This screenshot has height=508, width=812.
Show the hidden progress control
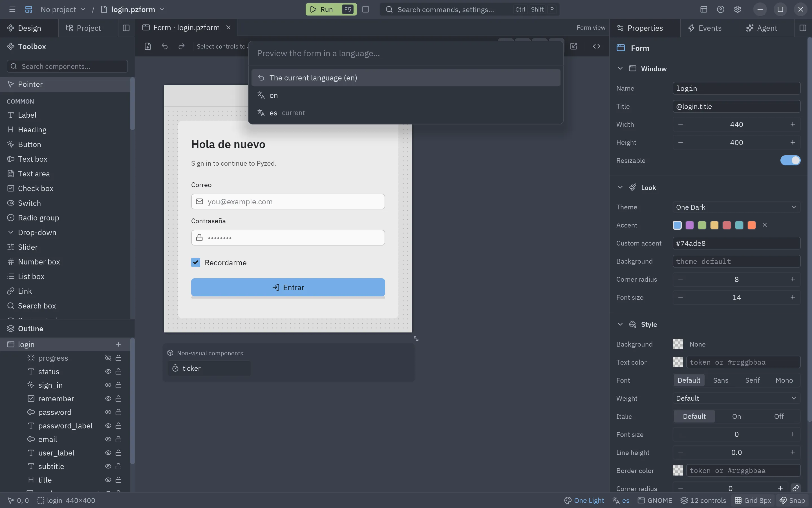coord(108,358)
